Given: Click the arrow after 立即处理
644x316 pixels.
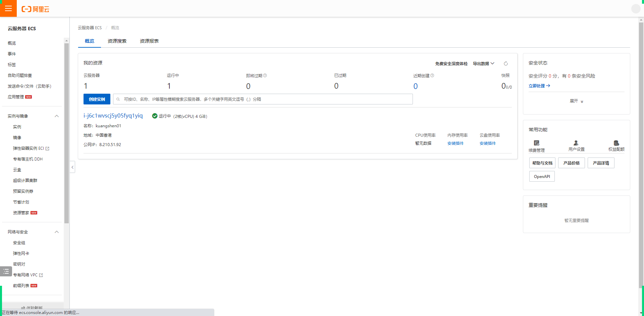Looking at the screenshot, I should pos(548,86).
